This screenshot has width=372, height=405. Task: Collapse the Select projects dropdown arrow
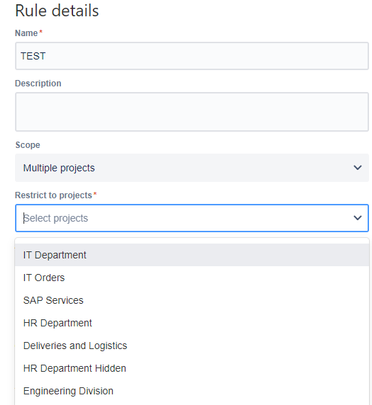357,218
